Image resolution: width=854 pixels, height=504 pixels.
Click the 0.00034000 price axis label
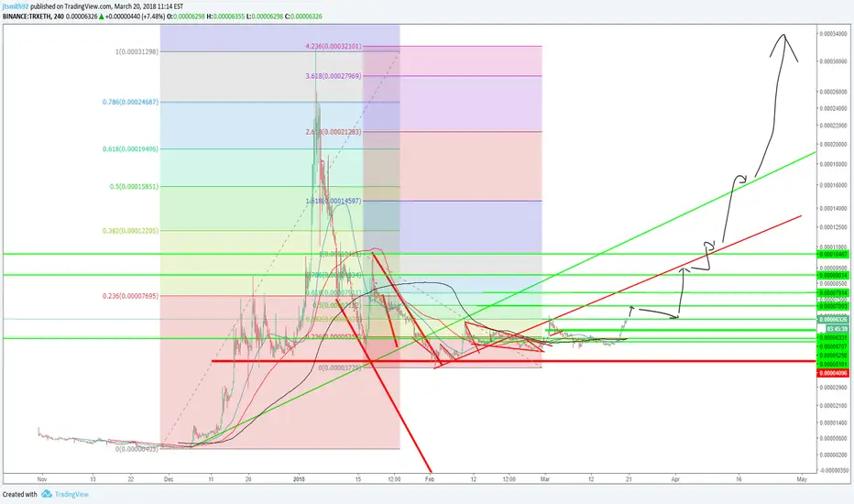(x=834, y=34)
